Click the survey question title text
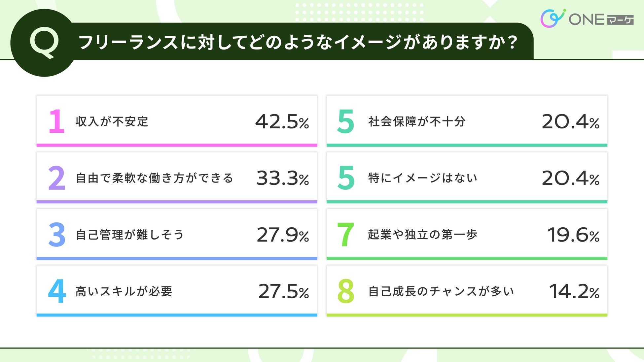644x362 pixels. click(x=297, y=42)
